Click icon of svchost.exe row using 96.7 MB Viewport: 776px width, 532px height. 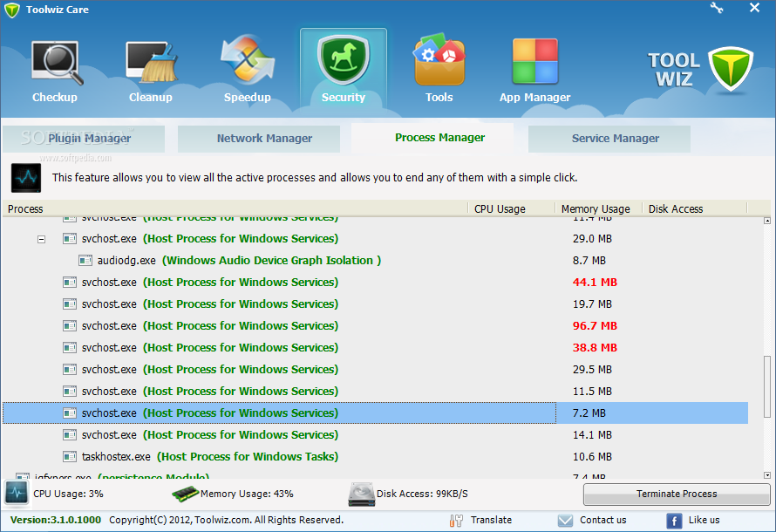(70, 325)
